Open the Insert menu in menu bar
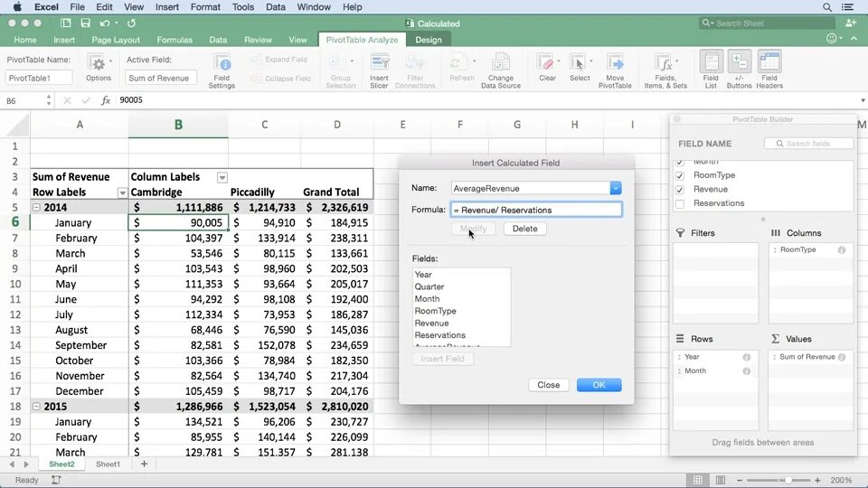 coord(166,7)
